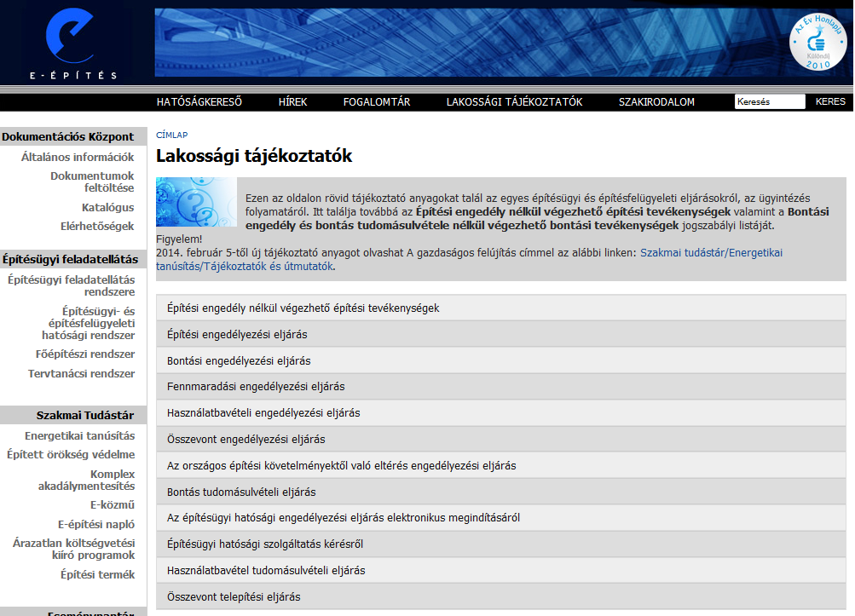Open the E-közmű sidebar link
The height and width of the screenshot is (616, 855).
(x=113, y=504)
